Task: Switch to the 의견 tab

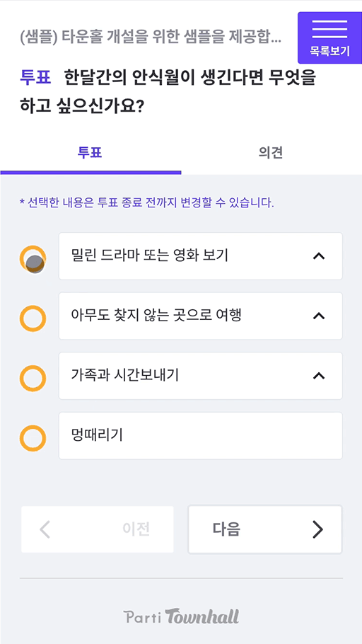Action: 271,153
